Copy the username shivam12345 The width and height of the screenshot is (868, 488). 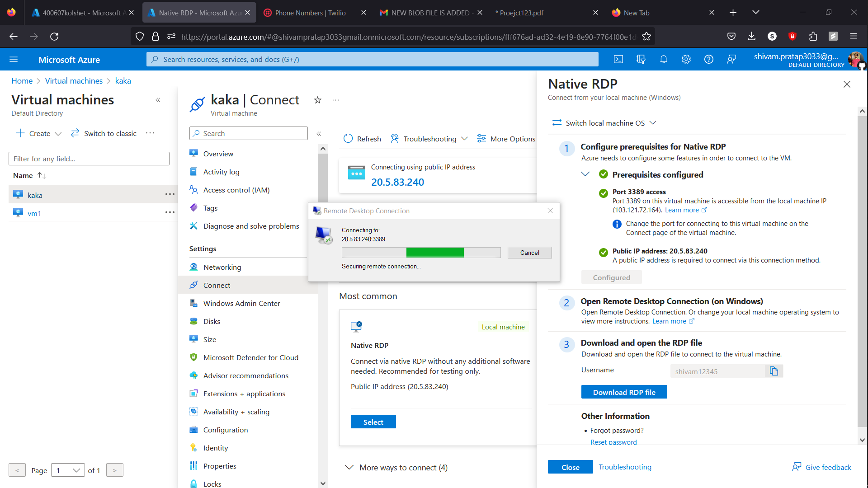pyautogui.click(x=774, y=371)
